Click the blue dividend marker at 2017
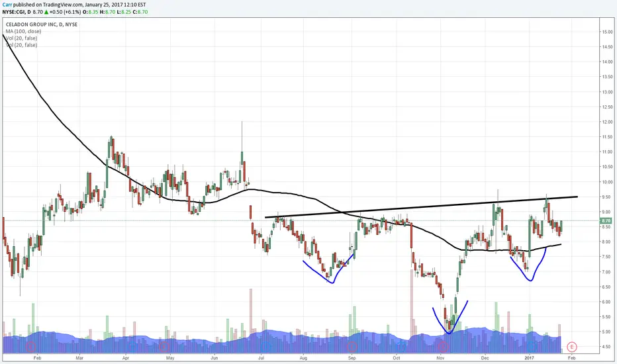 tap(532, 347)
